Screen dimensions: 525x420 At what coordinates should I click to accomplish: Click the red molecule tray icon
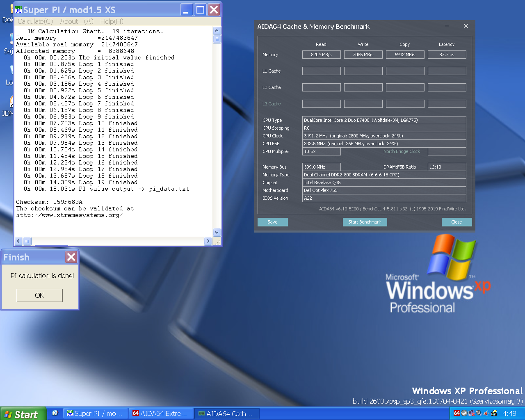click(x=486, y=413)
